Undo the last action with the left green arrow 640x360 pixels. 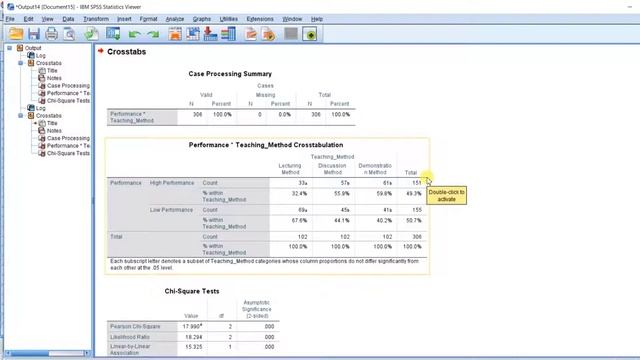click(x=135, y=34)
